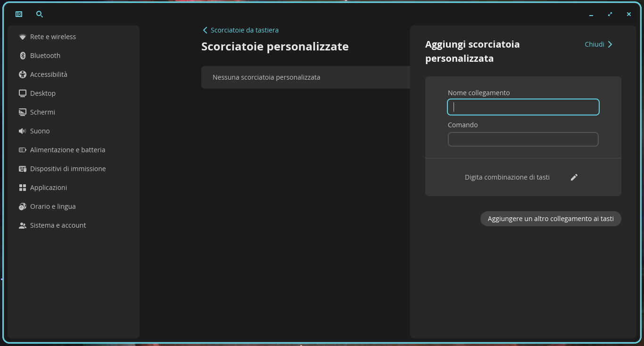The width and height of the screenshot is (644, 346).
Task: Focus the Nome collegamento text field
Action: [523, 107]
